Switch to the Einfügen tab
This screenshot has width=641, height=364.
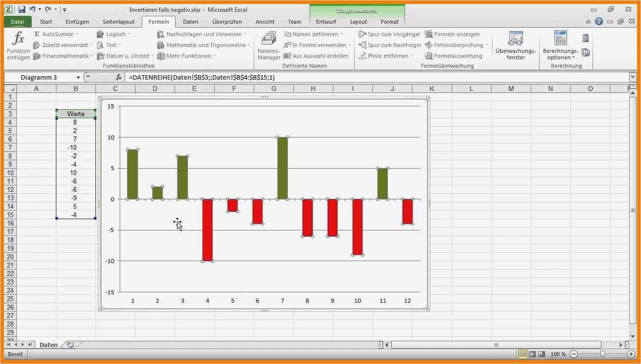(77, 22)
